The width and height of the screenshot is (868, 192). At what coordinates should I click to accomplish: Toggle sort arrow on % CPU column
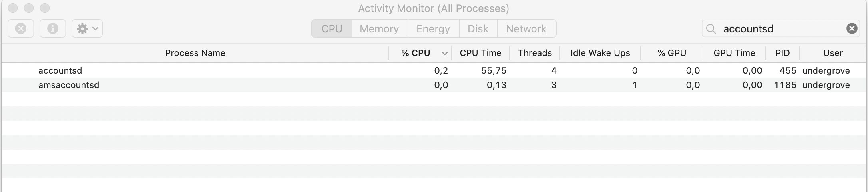pos(444,53)
